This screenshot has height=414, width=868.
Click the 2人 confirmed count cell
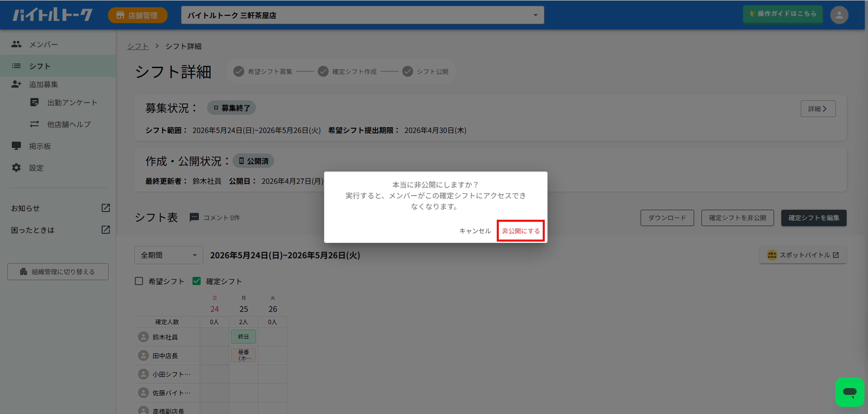244,322
